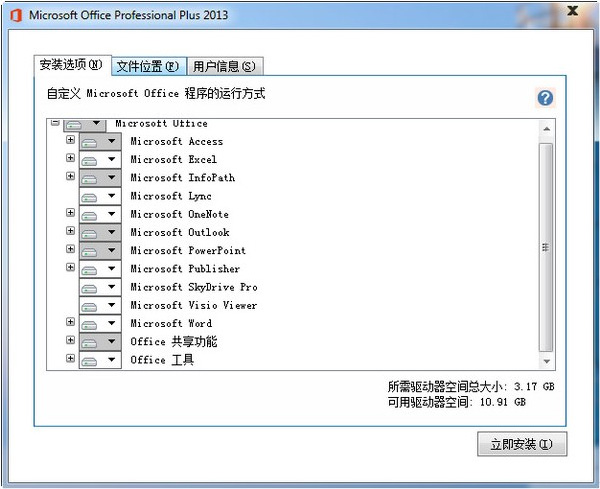Expand the Microsoft Word tree node
Screen dimensions: 600x489
(x=70, y=322)
